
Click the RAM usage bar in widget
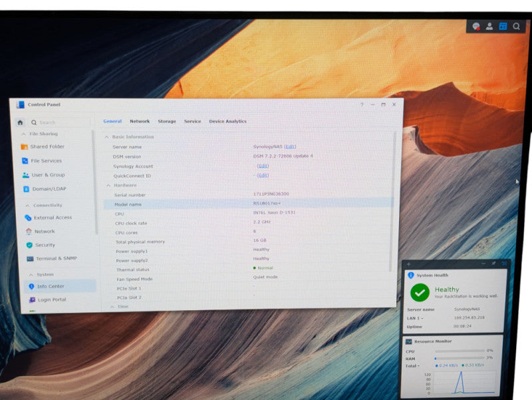(x=460, y=358)
